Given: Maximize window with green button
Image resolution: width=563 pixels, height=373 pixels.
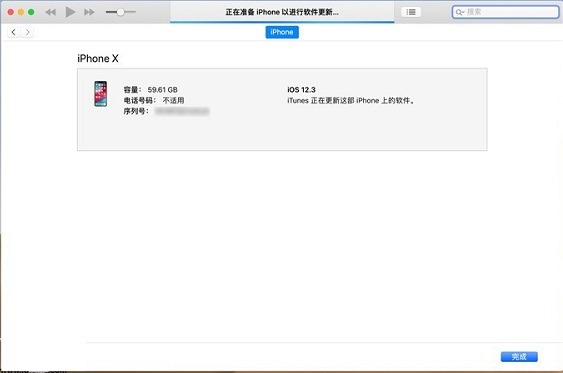Looking at the screenshot, I should pos(31,12).
